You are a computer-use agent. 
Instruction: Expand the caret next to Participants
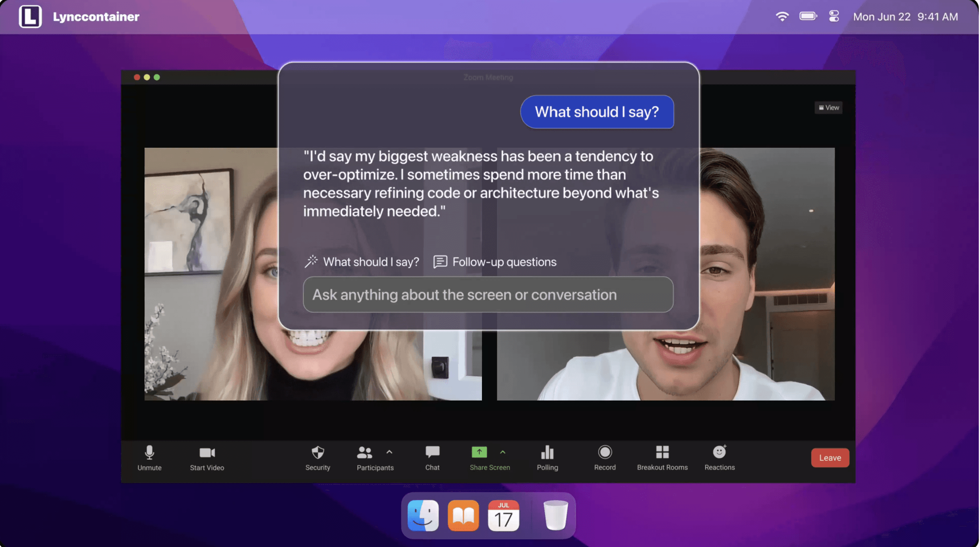point(389,452)
